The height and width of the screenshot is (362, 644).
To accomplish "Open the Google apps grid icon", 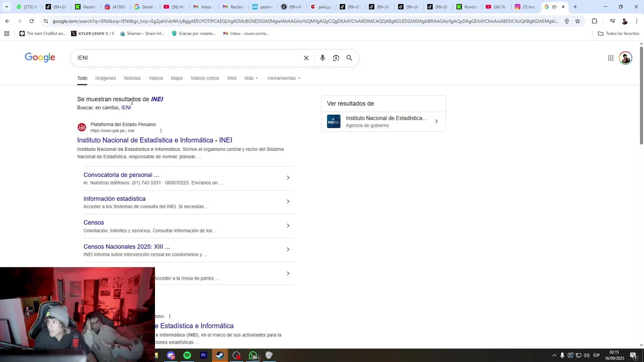I will click(611, 58).
